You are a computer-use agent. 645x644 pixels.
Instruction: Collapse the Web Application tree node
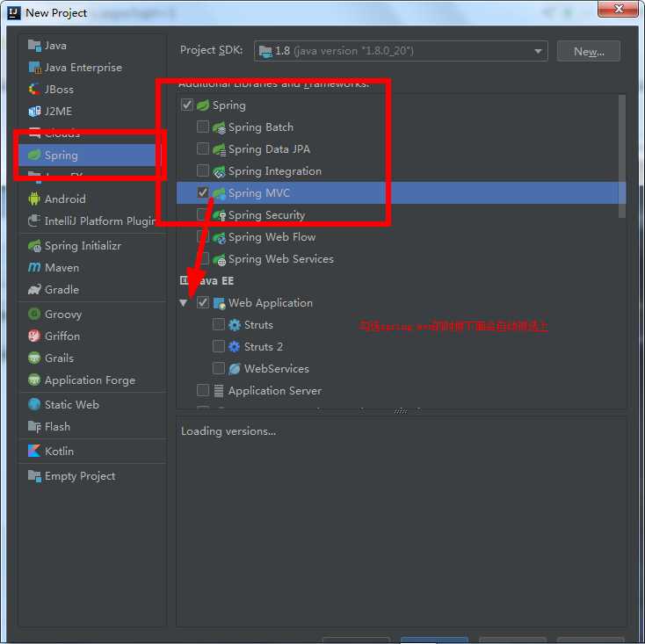184,303
